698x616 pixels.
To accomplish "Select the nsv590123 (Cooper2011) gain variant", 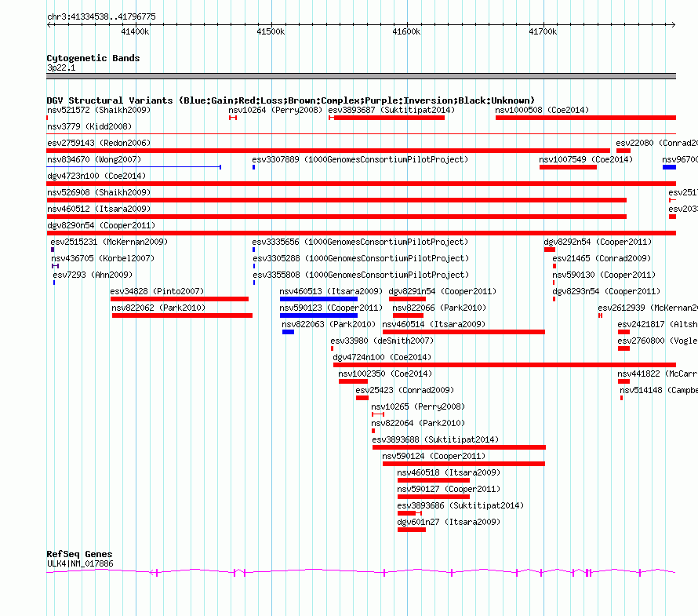I will click(318, 315).
